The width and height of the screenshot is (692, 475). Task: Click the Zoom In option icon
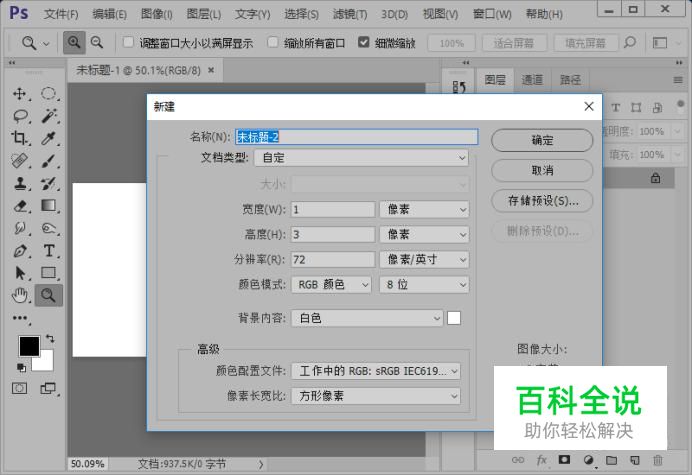(x=74, y=43)
